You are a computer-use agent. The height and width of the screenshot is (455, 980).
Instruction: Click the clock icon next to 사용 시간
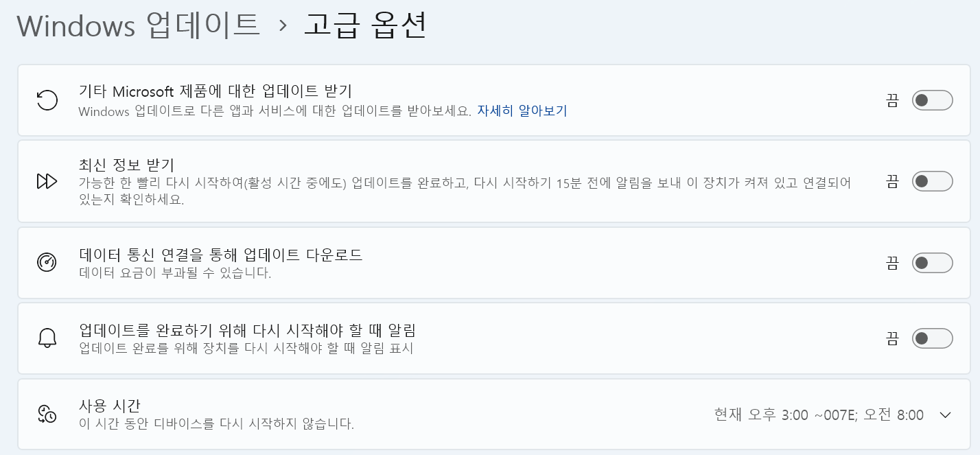coord(47,414)
